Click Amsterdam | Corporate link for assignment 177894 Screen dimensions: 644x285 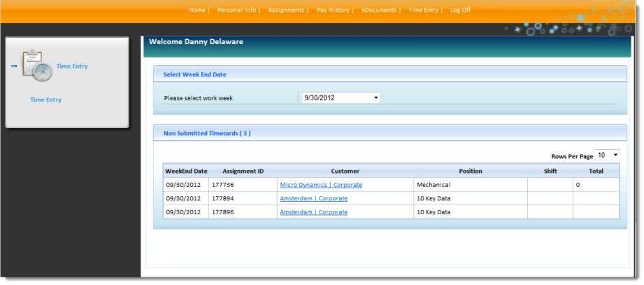click(313, 198)
